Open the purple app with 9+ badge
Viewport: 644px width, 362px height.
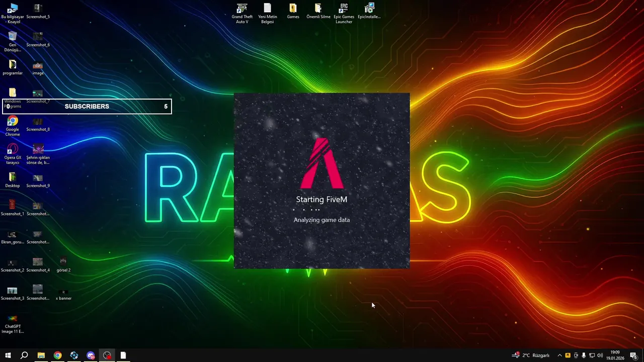point(91,355)
